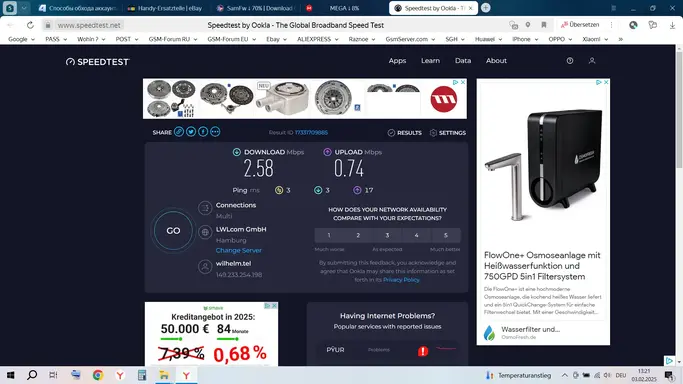Screen dimensions: 683x384
Task: Open the FlowOne+ Osmoseanlage ad image
Action: (x=543, y=165)
